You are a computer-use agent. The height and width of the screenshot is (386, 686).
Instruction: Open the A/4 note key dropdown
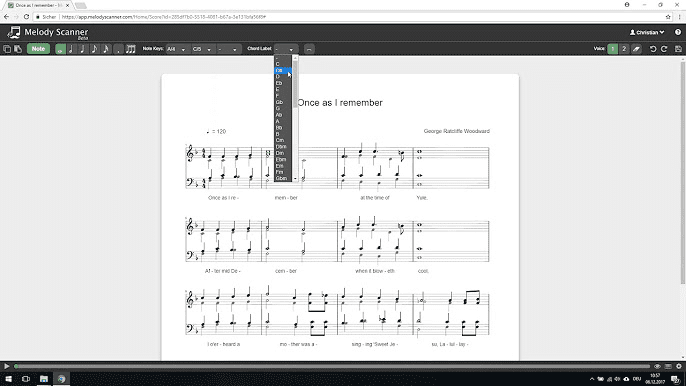pyautogui.click(x=176, y=49)
